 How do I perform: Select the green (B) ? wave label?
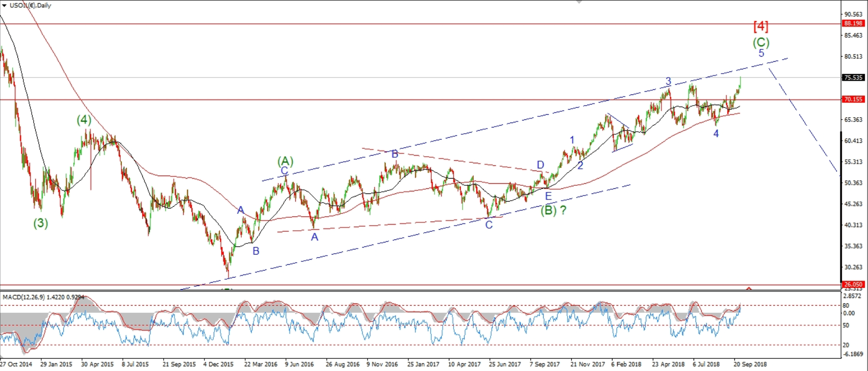[553, 210]
